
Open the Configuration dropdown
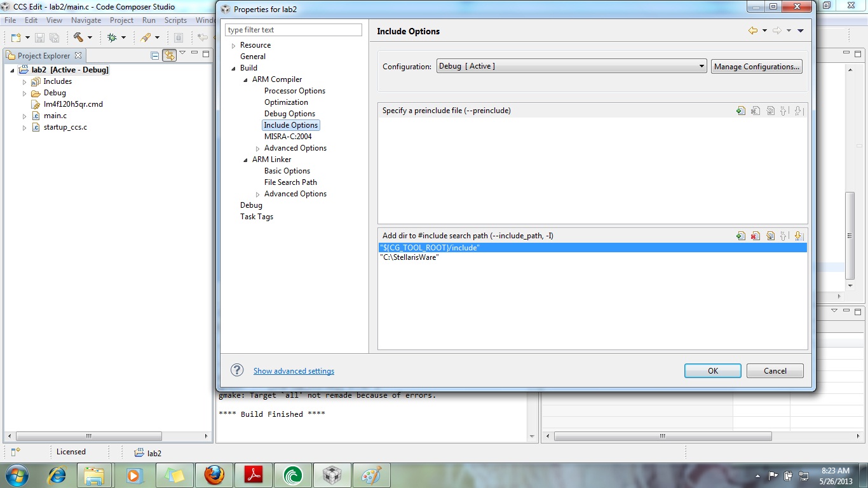571,66
